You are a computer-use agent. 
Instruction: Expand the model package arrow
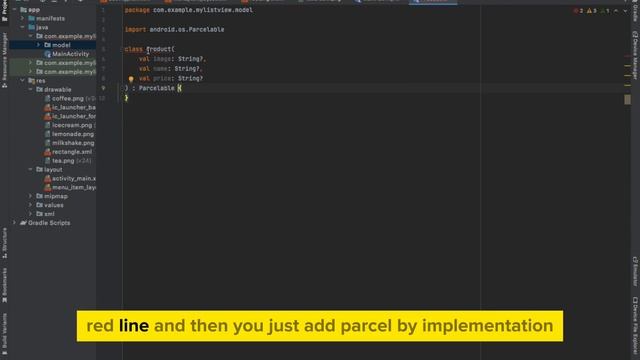coord(38,45)
